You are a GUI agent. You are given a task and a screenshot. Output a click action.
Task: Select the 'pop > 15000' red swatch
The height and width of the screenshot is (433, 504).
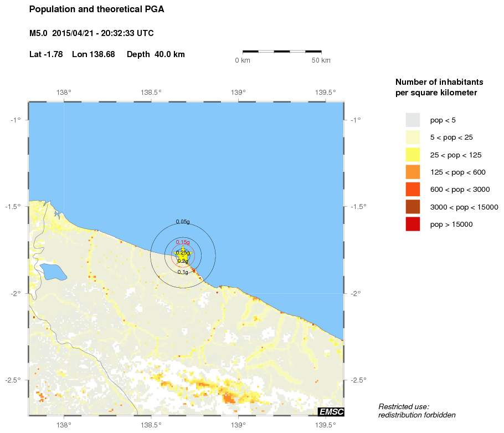(x=413, y=224)
